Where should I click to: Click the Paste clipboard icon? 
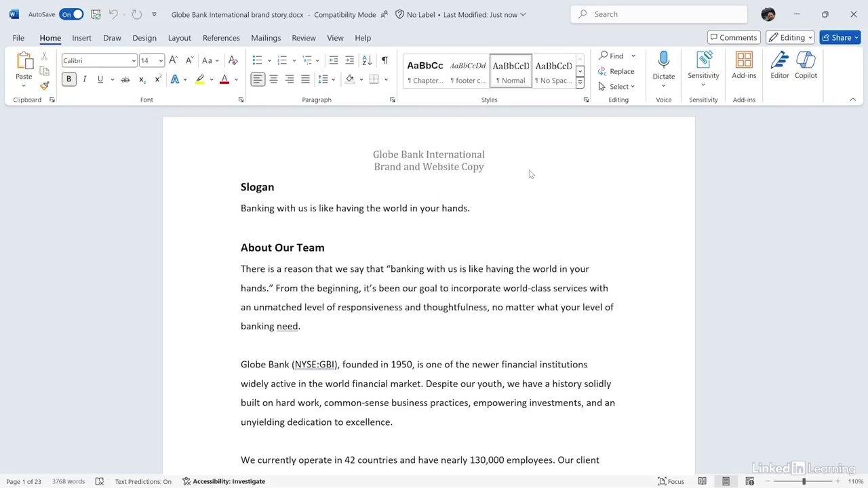24,61
